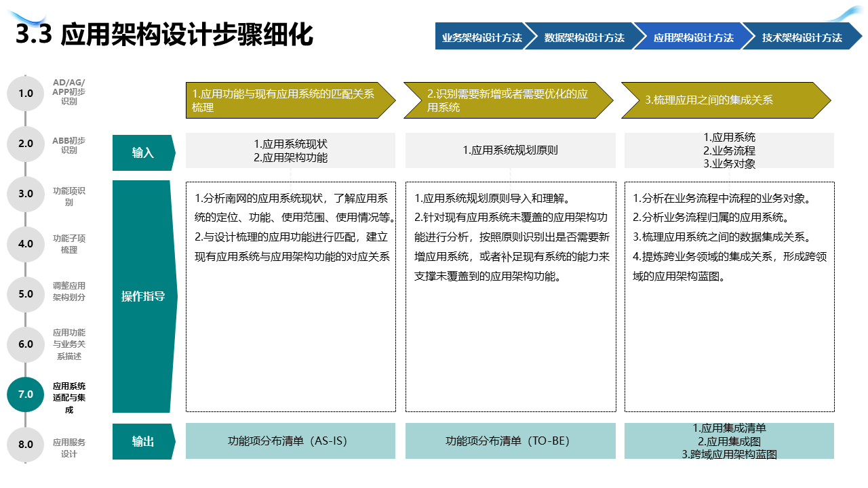Select the 应用架构设计方法 navigation tab
This screenshot has height=488, width=868.
coord(693,37)
